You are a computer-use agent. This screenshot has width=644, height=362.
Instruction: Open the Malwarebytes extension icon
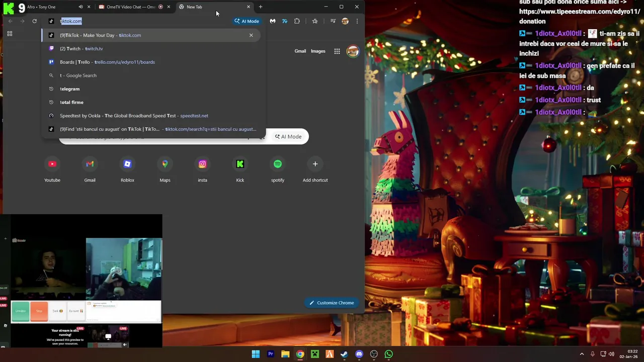(273, 21)
